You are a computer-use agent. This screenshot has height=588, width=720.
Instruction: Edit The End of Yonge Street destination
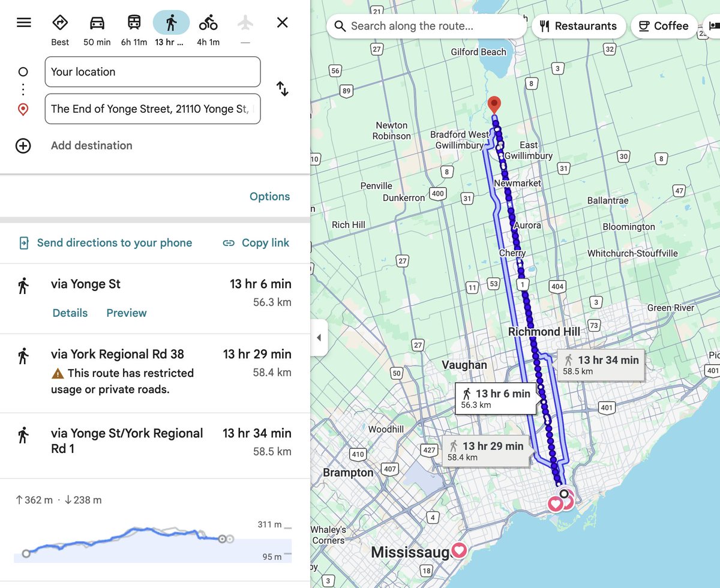point(152,109)
